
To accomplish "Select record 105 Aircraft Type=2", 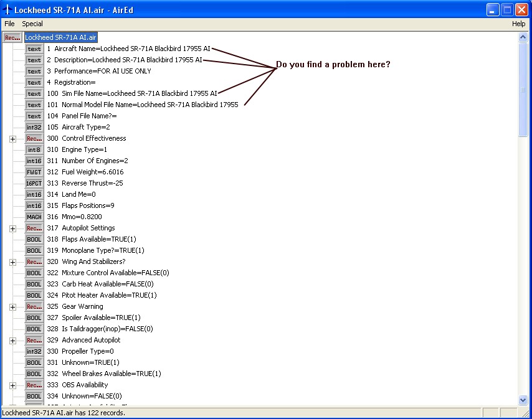I will tap(78, 127).
